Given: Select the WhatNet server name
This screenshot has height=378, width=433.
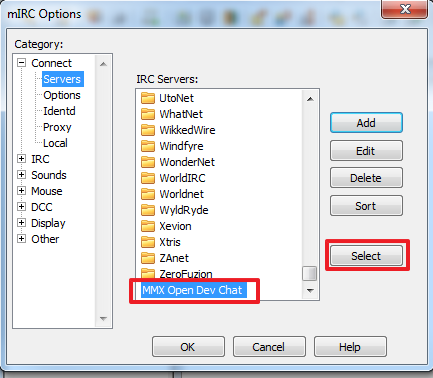Looking at the screenshot, I should click(181, 114).
